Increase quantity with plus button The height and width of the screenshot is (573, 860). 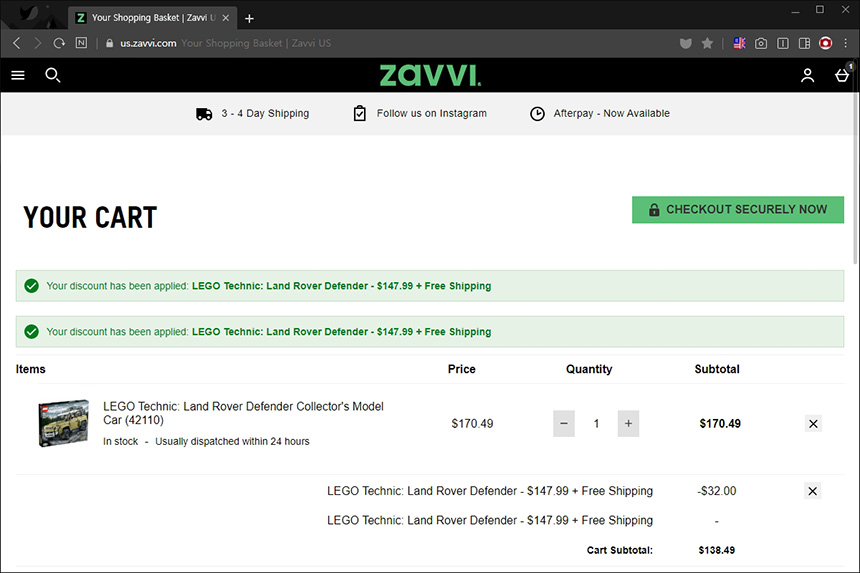tap(629, 423)
